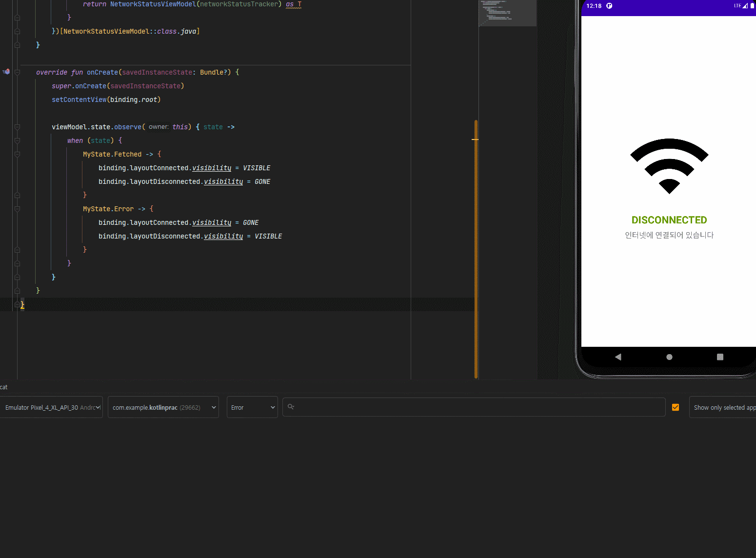Click the notification icon next to 12:18

(x=609, y=6)
